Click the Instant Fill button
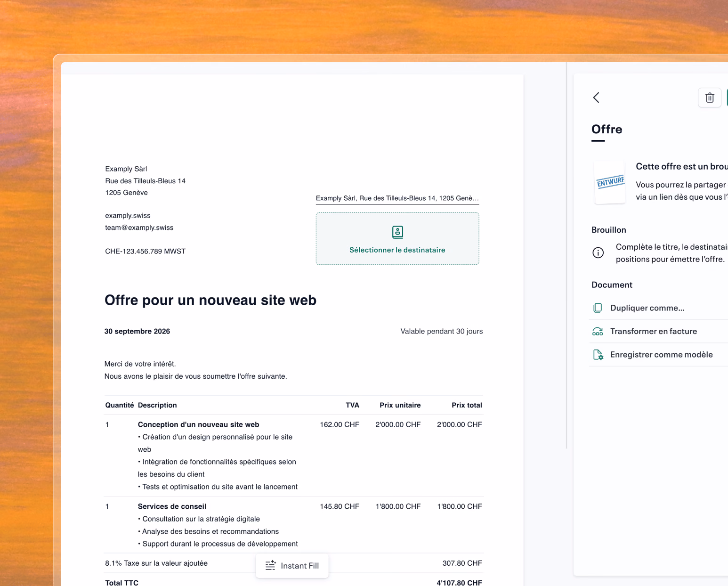Viewport: 728px width, 586px height. [x=292, y=566]
